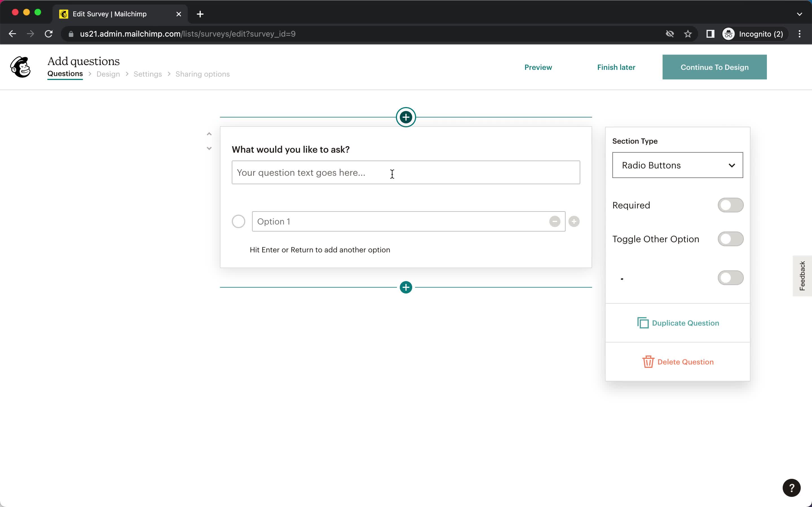Click the question text input field
The height and width of the screenshot is (507, 812).
tap(406, 172)
